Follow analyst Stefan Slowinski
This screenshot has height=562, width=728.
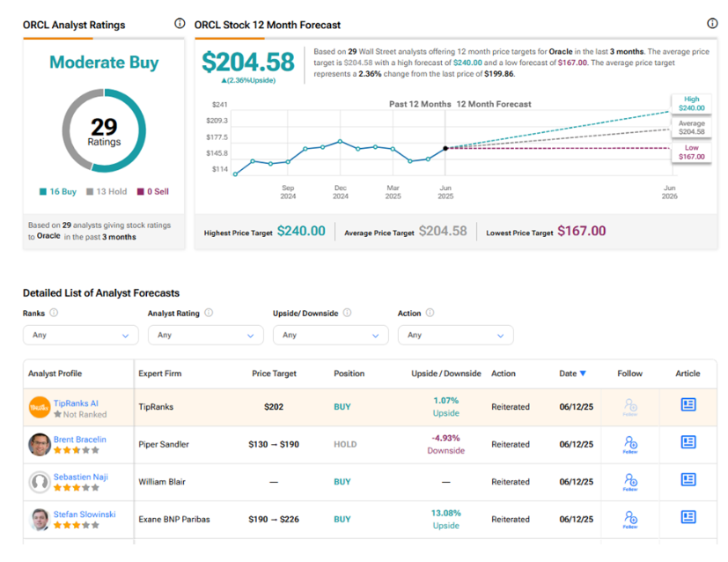tap(630, 520)
